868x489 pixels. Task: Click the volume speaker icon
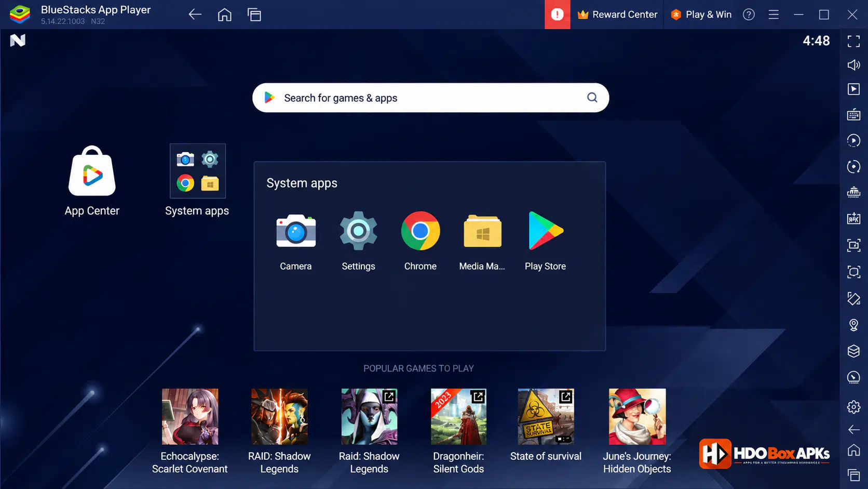point(853,65)
